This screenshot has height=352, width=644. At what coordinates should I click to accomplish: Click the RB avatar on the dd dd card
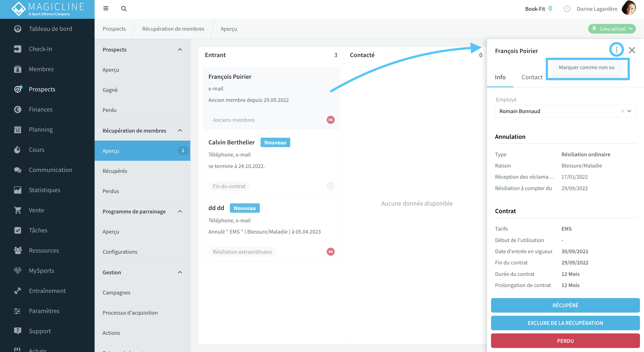point(330,252)
